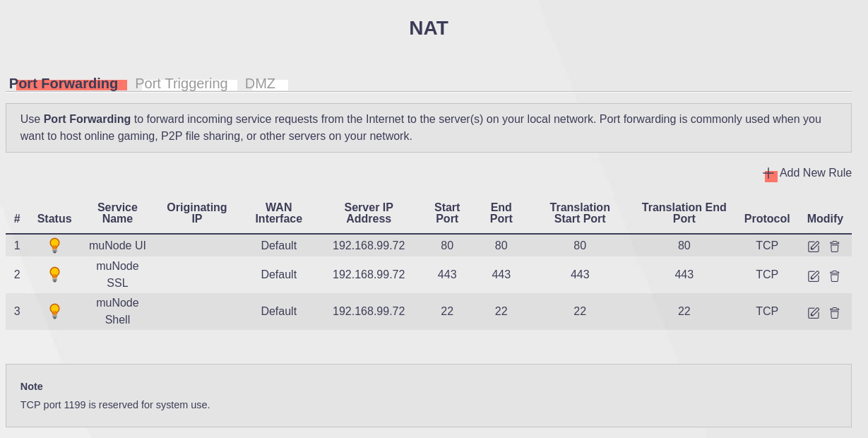Toggle status bulb for muNode SSL
This screenshot has height=438, width=868.
pos(54,275)
